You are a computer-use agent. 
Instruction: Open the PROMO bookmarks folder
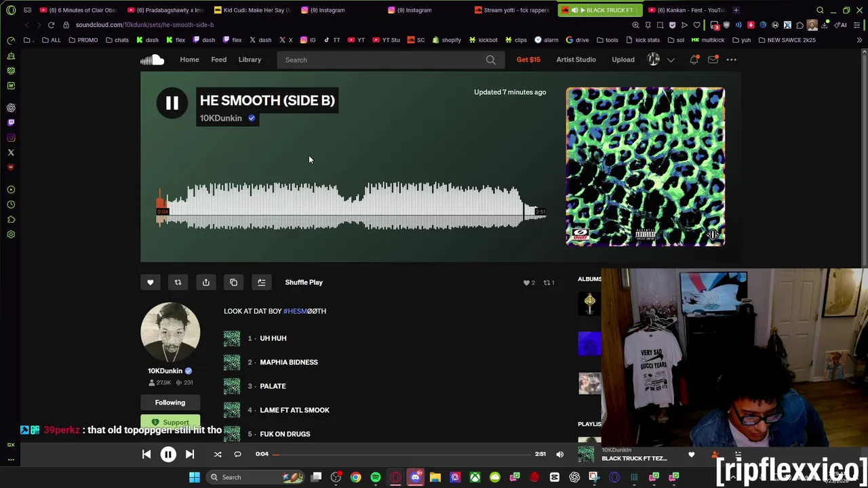click(x=83, y=40)
